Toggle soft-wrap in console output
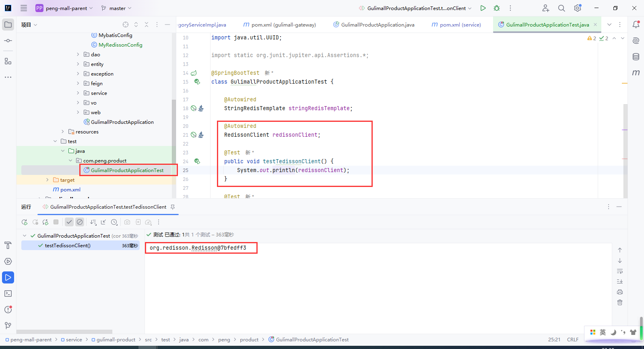Viewport: 644px width, 349px height. tap(620, 271)
